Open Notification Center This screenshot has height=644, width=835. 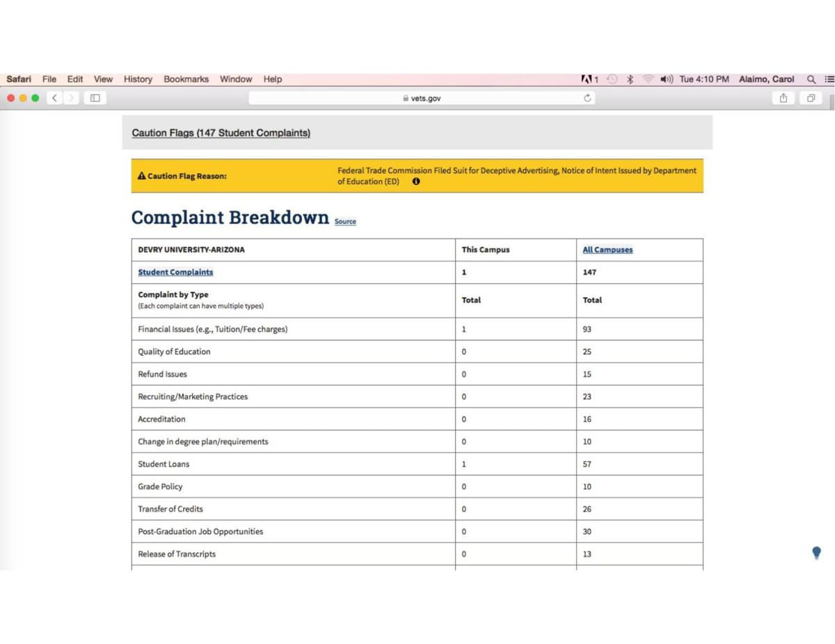point(829,79)
